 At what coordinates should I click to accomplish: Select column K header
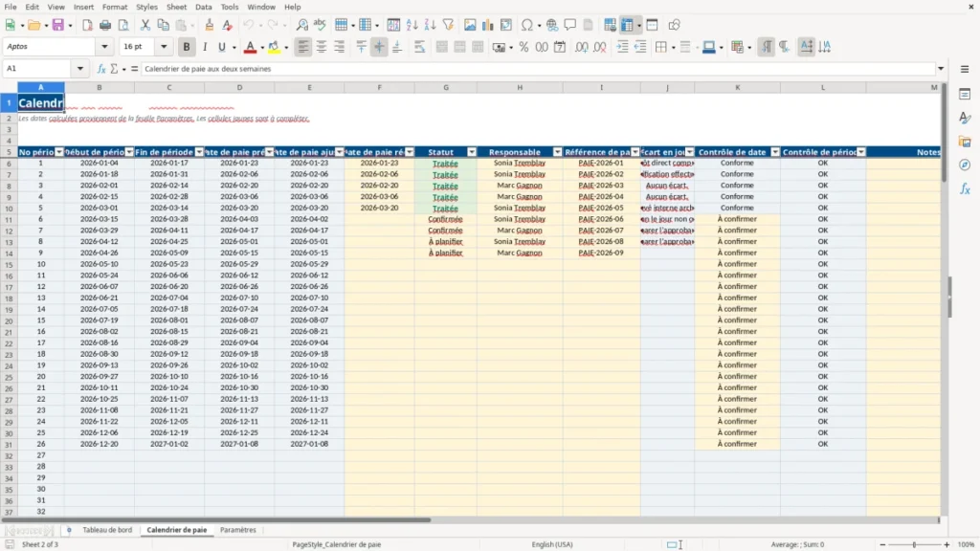point(738,87)
